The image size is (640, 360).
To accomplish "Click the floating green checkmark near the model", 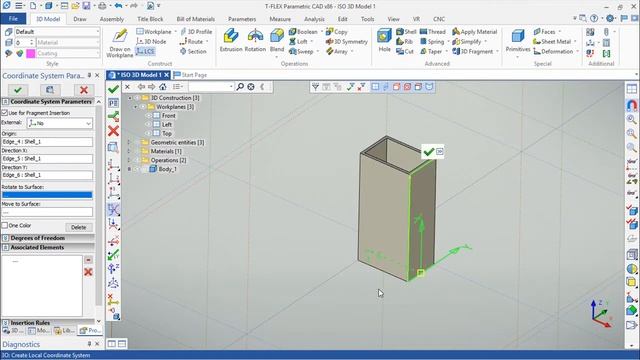I will click(428, 152).
